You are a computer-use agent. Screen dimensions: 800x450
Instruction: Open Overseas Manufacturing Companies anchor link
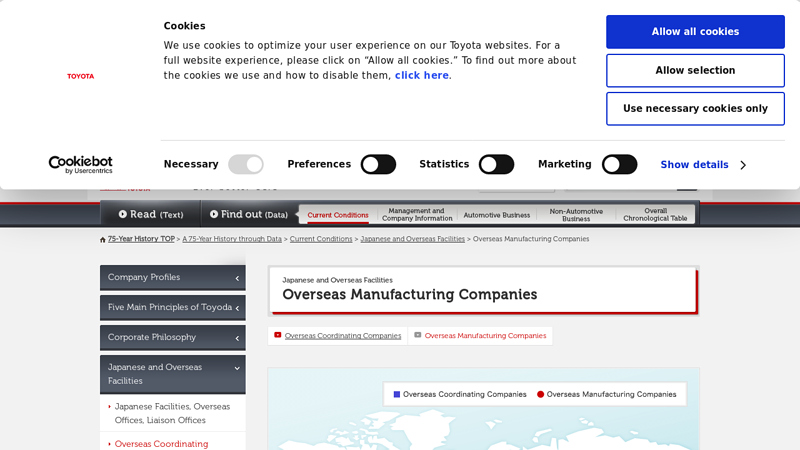(485, 336)
